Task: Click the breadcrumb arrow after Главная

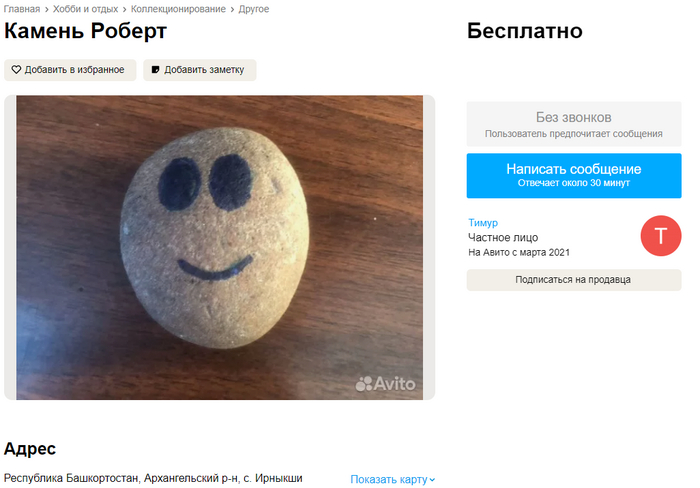Action: tap(46, 9)
